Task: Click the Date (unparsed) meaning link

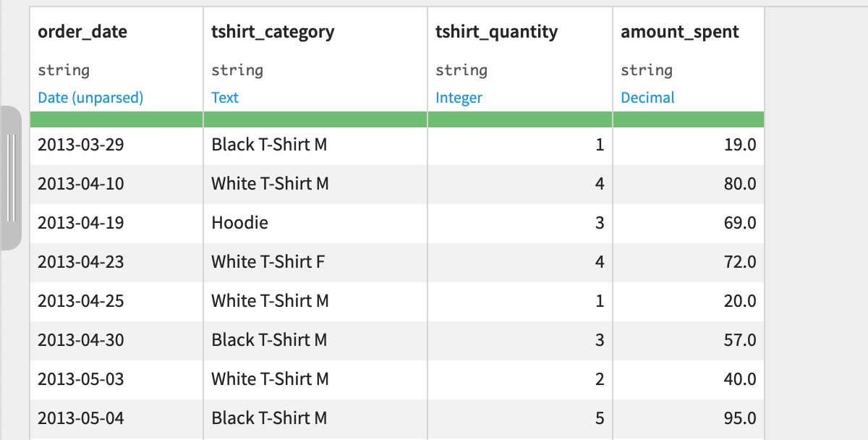Action: 90,98
